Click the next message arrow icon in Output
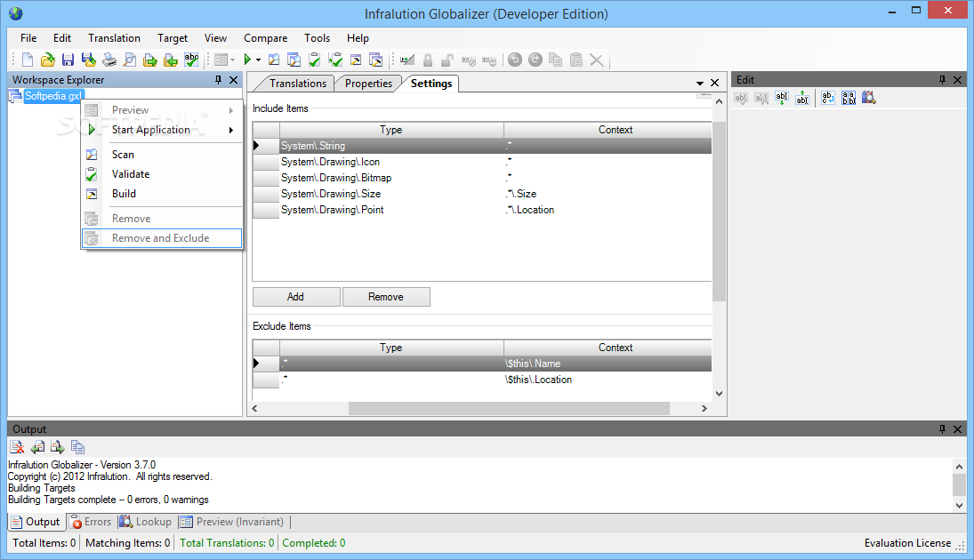The width and height of the screenshot is (974, 560). point(58,447)
